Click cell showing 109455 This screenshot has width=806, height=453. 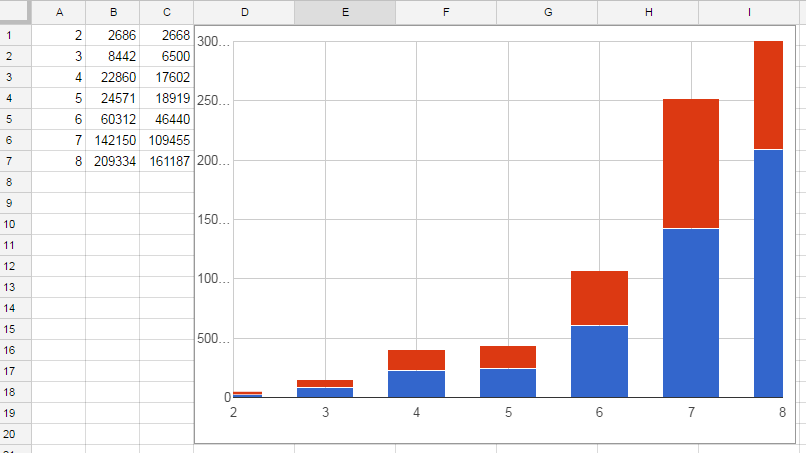166,140
